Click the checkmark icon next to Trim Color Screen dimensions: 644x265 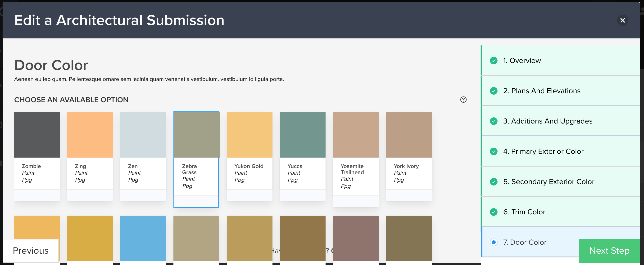pyautogui.click(x=494, y=212)
